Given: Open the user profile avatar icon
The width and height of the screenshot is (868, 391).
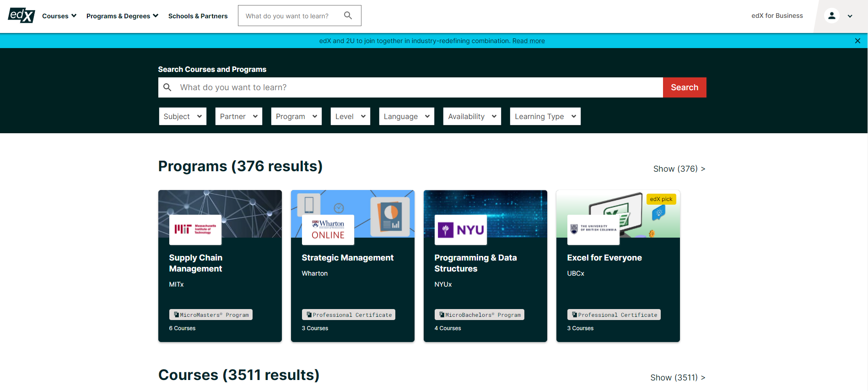Looking at the screenshot, I should click(x=831, y=16).
